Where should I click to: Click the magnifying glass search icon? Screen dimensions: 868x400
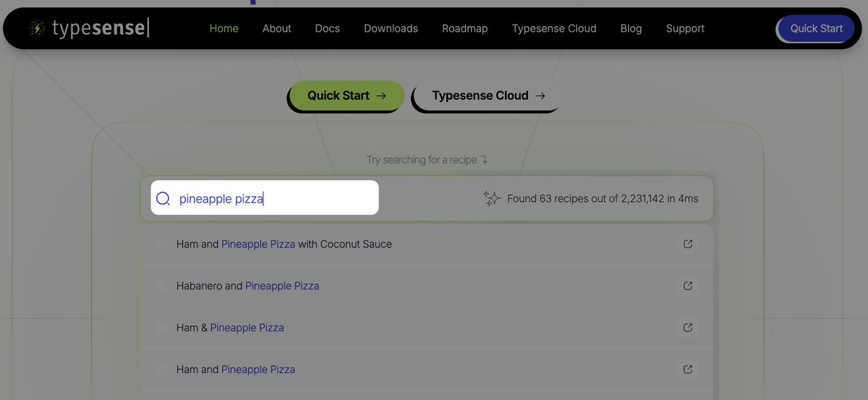tap(163, 198)
